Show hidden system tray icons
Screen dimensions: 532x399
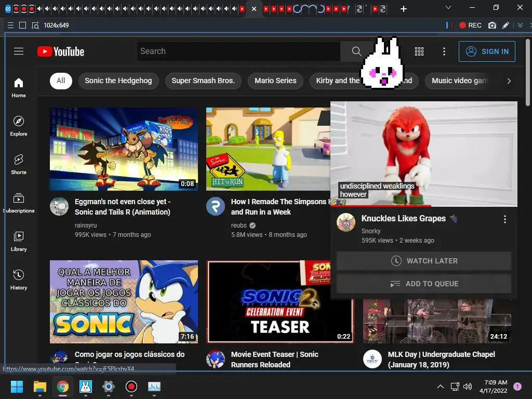(x=441, y=387)
